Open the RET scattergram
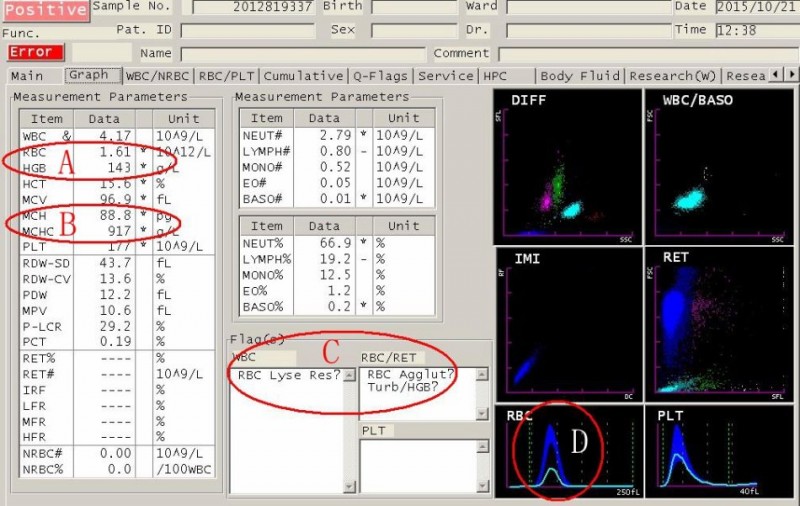 [x=719, y=325]
